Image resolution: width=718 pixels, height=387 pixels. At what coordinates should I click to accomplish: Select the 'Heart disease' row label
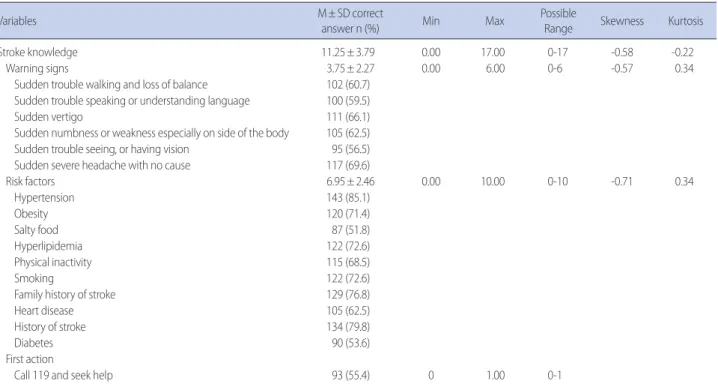click(x=44, y=311)
